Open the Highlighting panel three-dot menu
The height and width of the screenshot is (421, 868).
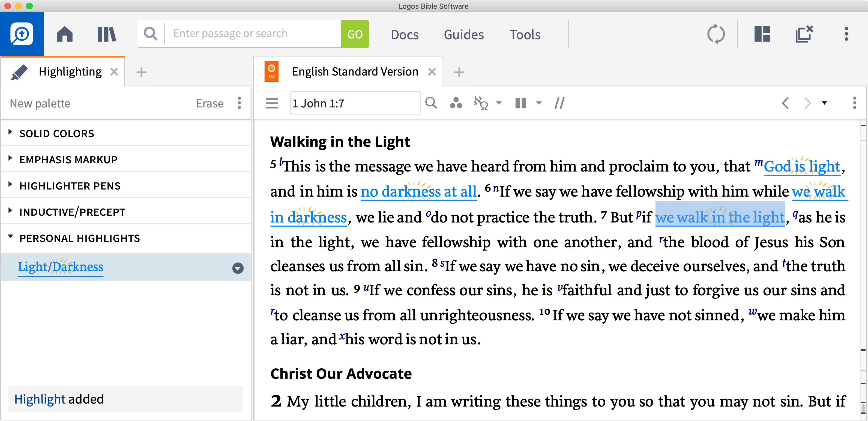pos(239,103)
